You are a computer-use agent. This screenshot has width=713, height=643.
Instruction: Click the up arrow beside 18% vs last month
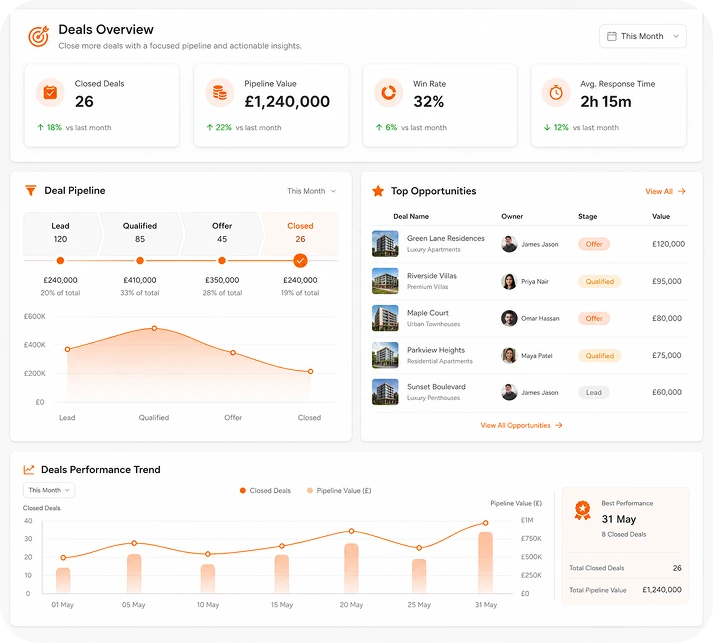[x=40, y=127]
